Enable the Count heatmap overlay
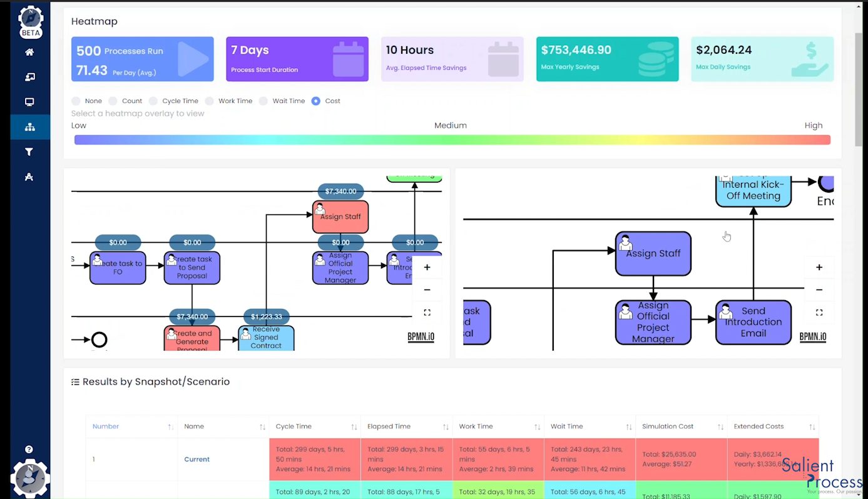This screenshot has width=868, height=499. coord(113,101)
